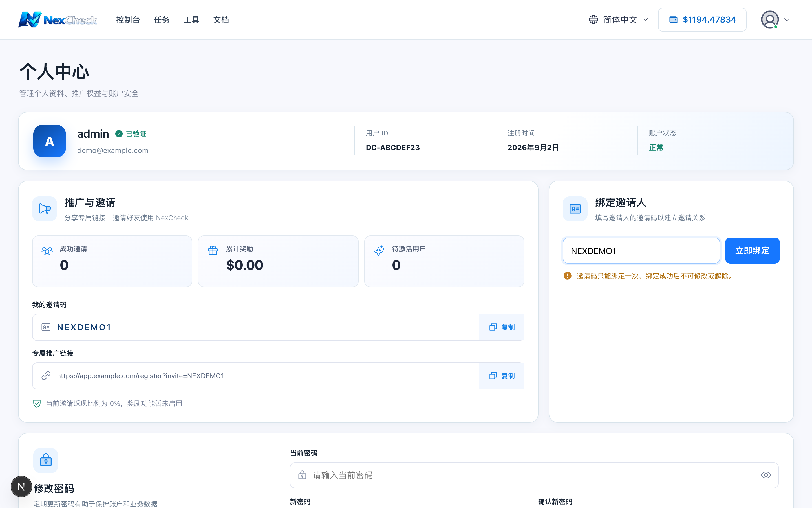
Task: Click the 立即绑定 button
Action: click(752, 251)
